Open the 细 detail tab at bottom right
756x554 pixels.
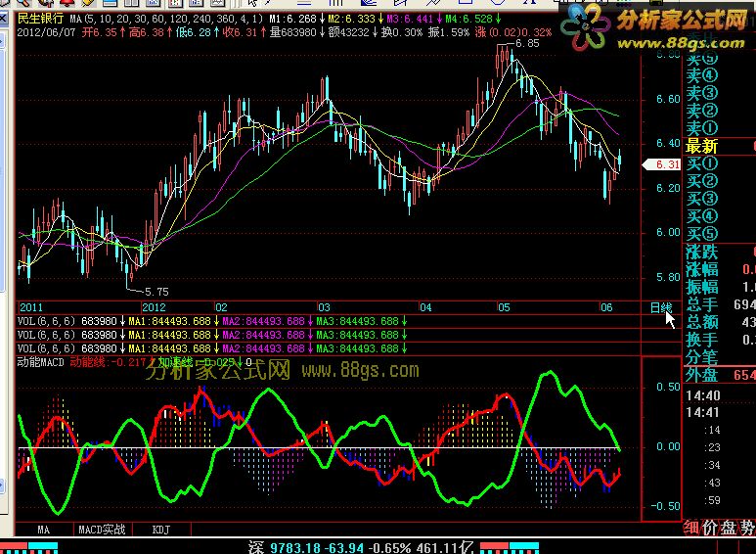[691, 528]
